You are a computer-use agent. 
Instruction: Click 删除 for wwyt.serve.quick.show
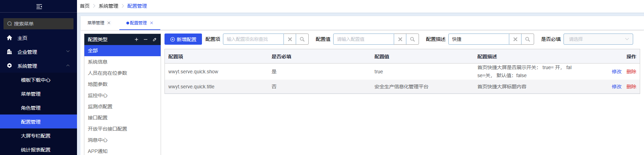[x=631, y=72]
